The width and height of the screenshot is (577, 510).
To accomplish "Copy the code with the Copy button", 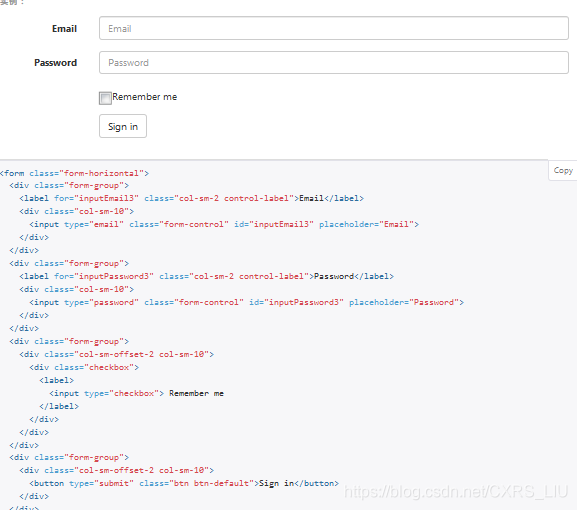I will (x=563, y=170).
